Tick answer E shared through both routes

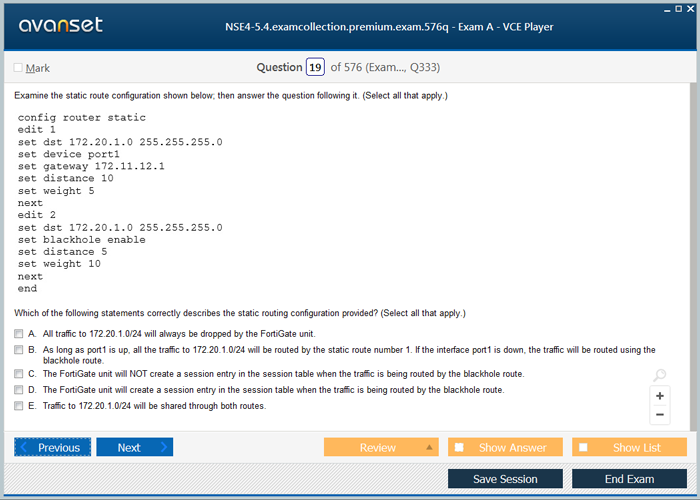coord(18,406)
